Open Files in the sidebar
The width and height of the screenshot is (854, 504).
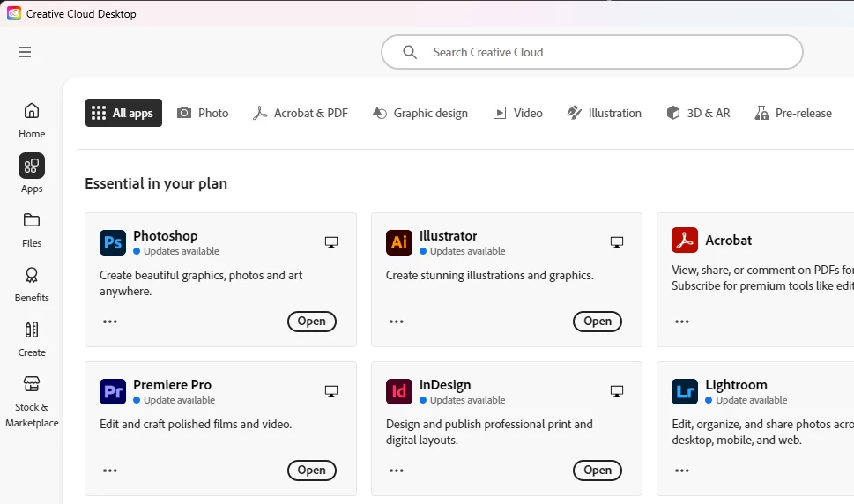tap(32, 230)
